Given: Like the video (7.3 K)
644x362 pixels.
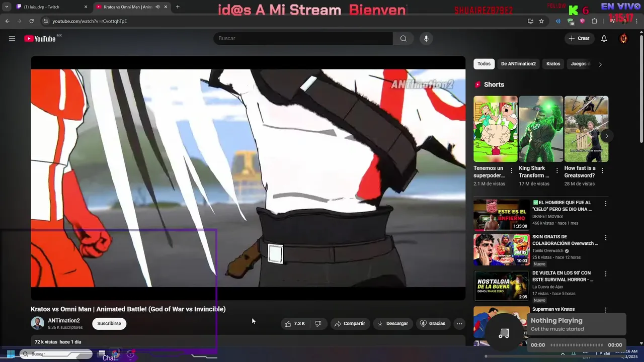Looking at the screenshot, I should click(x=295, y=324).
